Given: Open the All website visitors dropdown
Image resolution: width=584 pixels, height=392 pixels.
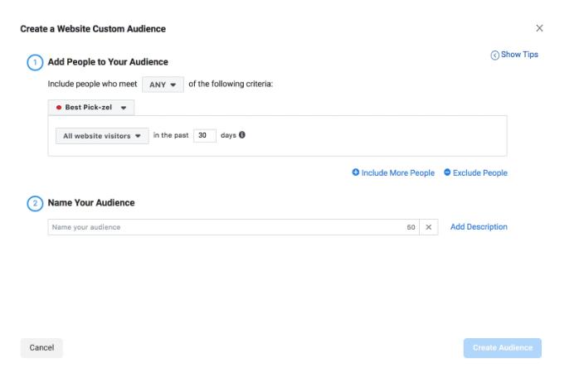Looking at the screenshot, I should [102, 136].
